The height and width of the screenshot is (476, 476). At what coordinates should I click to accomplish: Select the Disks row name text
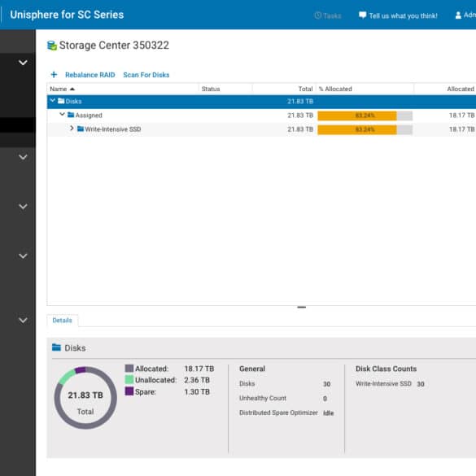pyautogui.click(x=74, y=102)
